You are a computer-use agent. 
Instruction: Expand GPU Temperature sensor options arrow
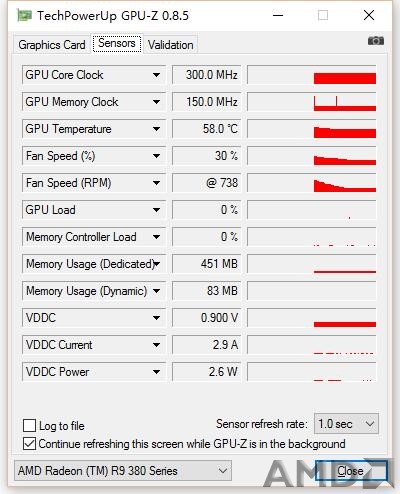click(x=156, y=129)
